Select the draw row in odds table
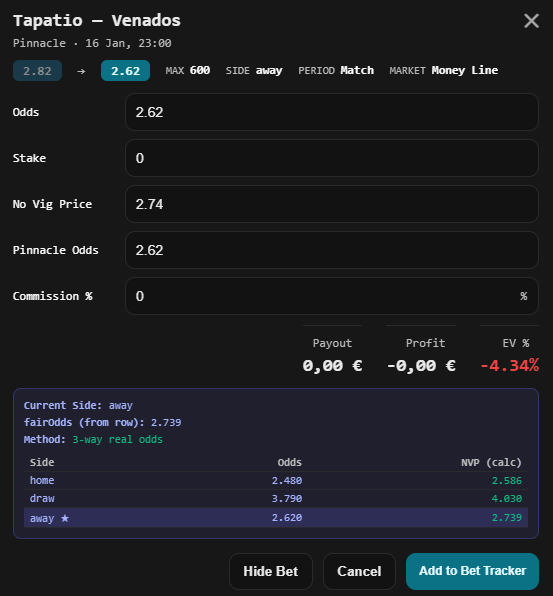This screenshot has width=553, height=596. point(276,499)
